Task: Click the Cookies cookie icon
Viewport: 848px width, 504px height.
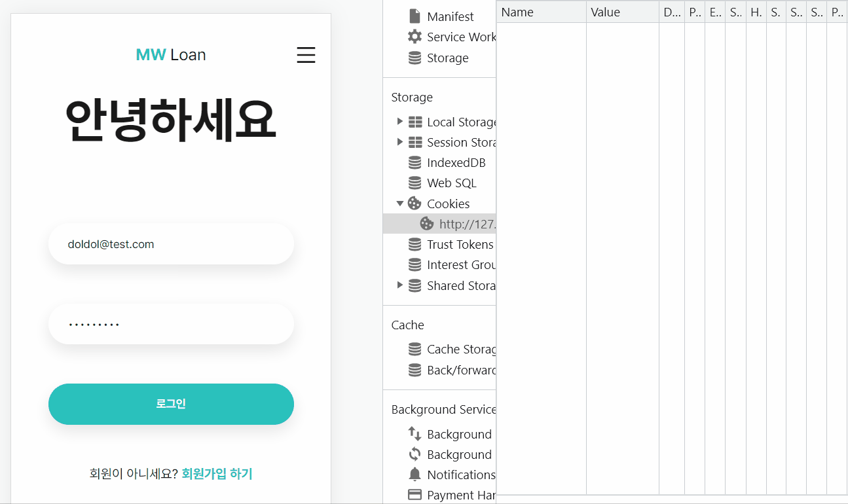Action: pyautogui.click(x=415, y=204)
